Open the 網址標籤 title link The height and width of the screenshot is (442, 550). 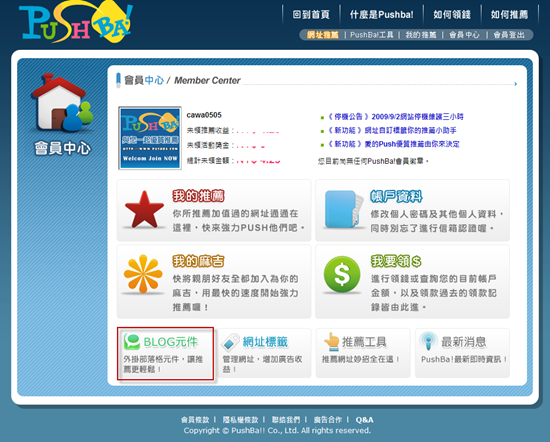[265, 342]
